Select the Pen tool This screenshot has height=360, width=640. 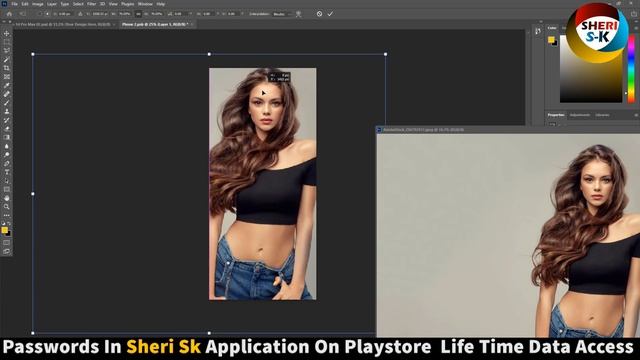7,164
